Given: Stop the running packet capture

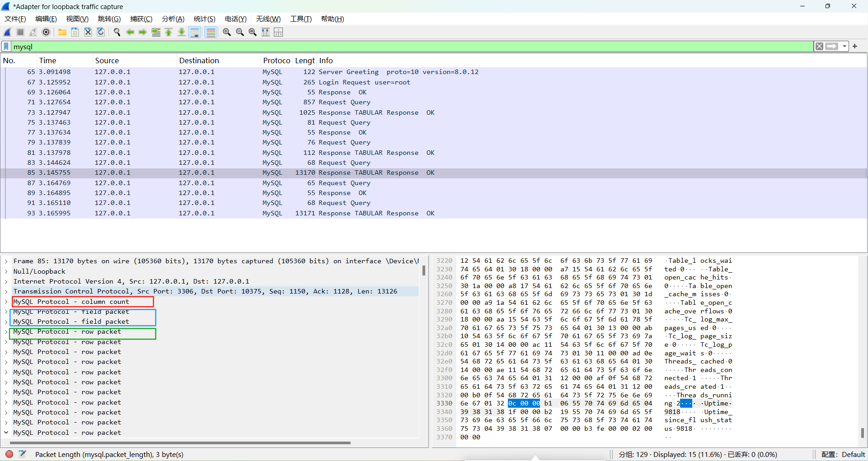Looking at the screenshot, I should [x=20, y=32].
